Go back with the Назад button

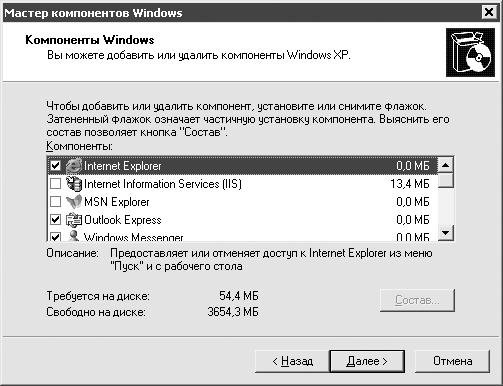click(x=292, y=361)
